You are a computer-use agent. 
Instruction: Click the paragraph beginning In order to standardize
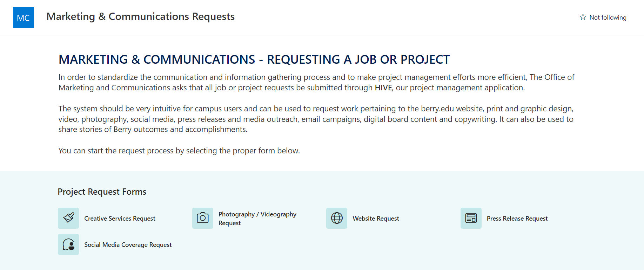pyautogui.click(x=316, y=82)
